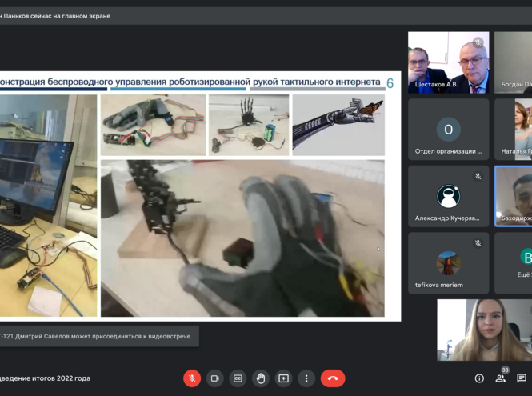Leave the call with red hang-up button
Image resolution: width=532 pixels, height=396 pixels.
(333, 378)
